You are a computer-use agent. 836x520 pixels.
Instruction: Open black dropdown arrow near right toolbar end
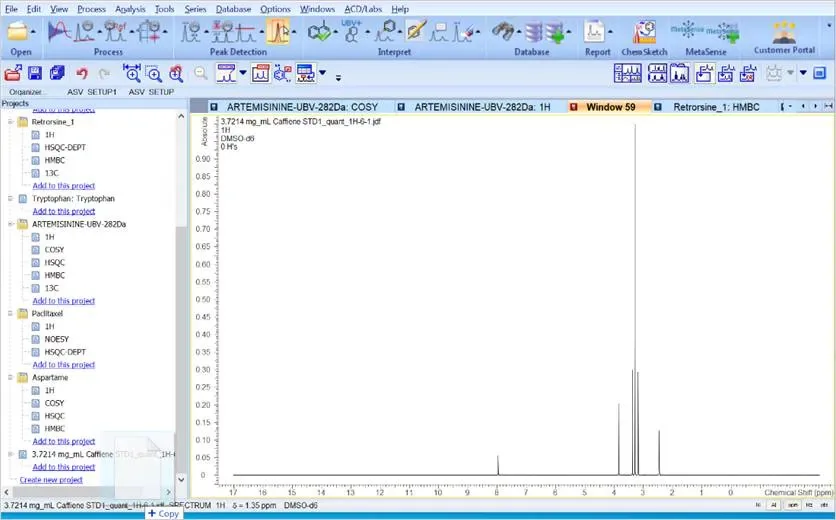tap(803, 73)
